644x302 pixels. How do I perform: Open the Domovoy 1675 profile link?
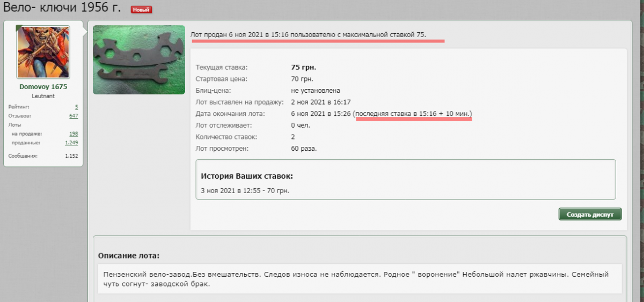43,87
